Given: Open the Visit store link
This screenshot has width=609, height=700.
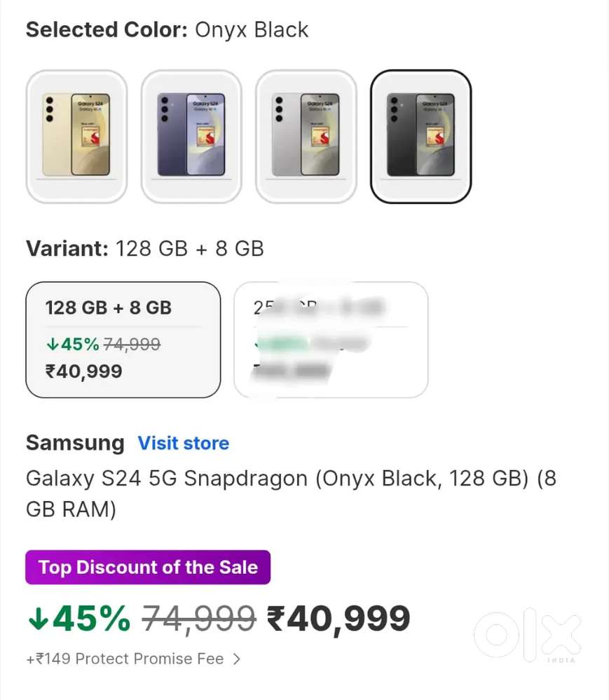Looking at the screenshot, I should pyautogui.click(x=183, y=444).
